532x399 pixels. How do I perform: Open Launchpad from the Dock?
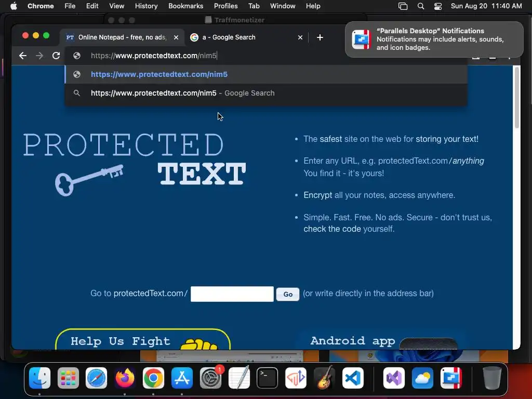(68, 378)
